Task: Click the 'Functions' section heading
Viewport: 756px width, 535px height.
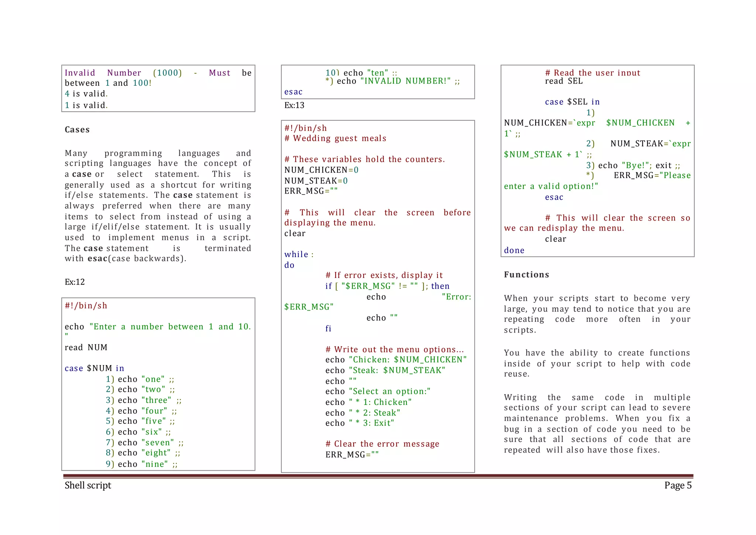Action: pos(526,275)
